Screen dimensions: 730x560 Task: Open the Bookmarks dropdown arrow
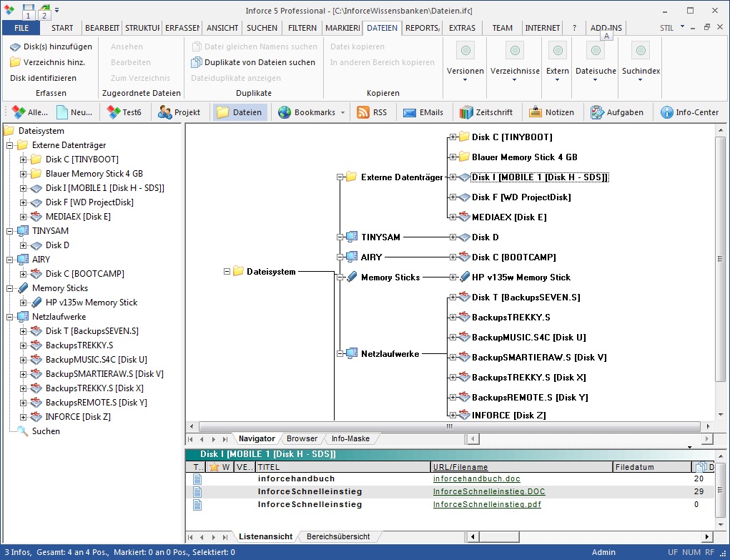click(342, 113)
